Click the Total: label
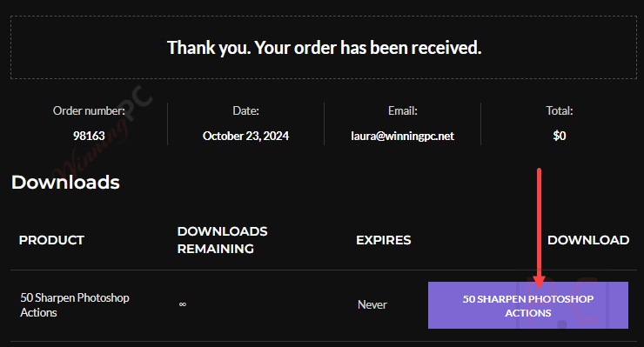The height and width of the screenshot is (347, 644). 560,110
